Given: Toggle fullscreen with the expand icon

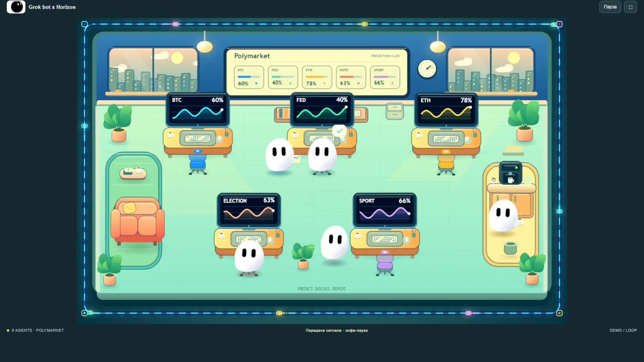Looking at the screenshot, I should [631, 7].
